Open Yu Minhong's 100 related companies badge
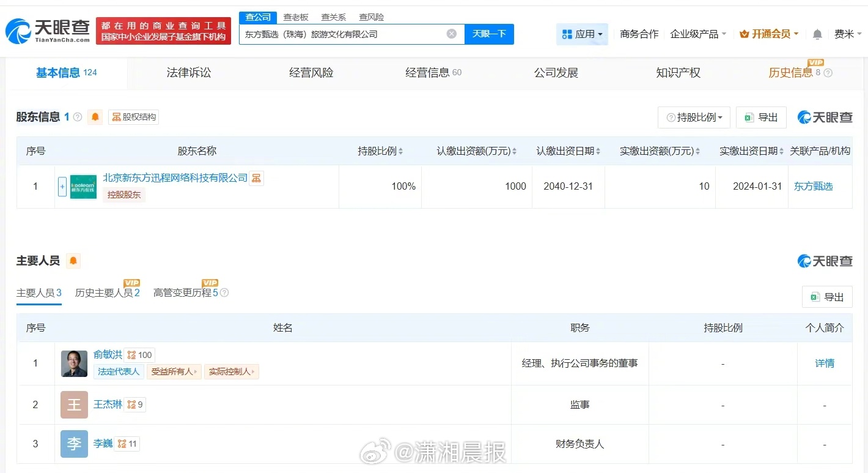This screenshot has height=473, width=868. tap(139, 355)
